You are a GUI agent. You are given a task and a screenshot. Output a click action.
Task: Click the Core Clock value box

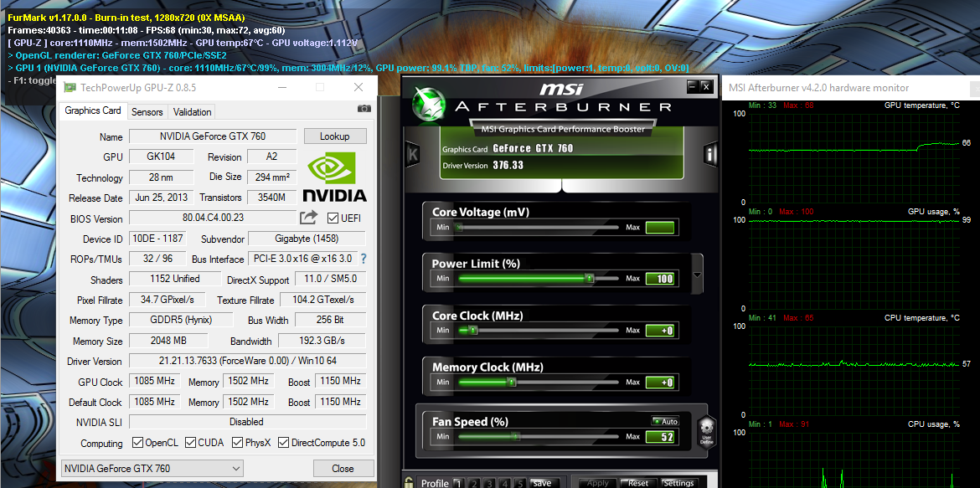point(661,331)
